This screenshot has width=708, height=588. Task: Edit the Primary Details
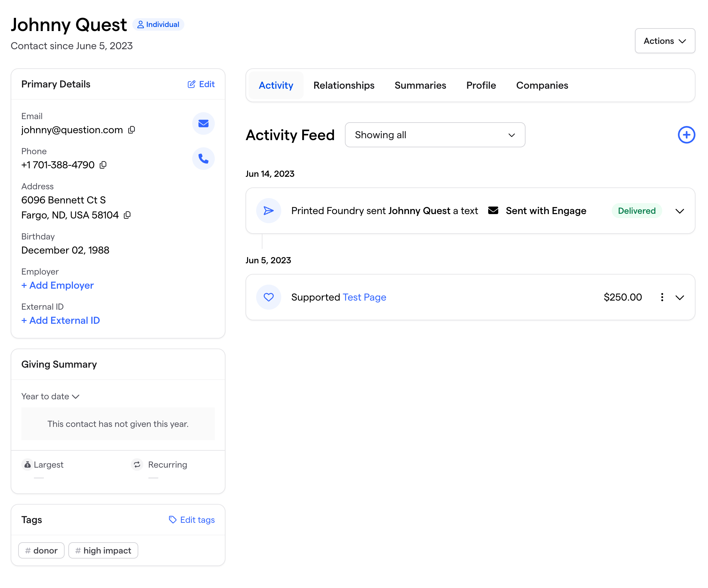tap(201, 84)
